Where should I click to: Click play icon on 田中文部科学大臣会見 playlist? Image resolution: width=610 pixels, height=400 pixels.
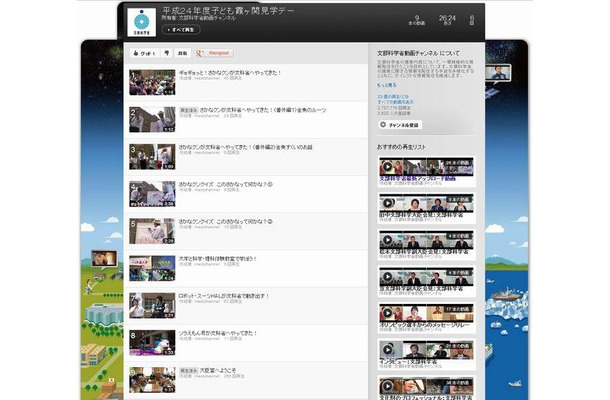387,203
